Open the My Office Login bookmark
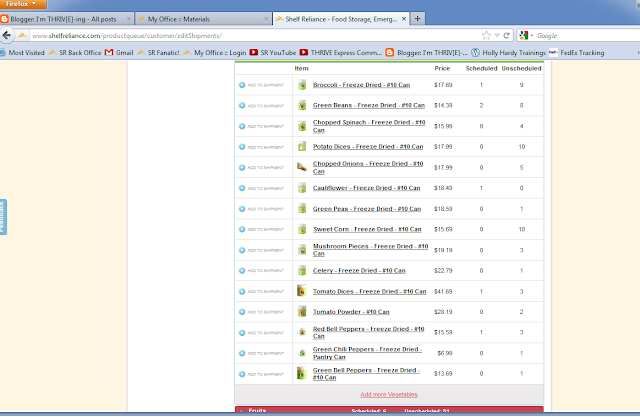This screenshot has height=417, width=640. (x=215, y=53)
